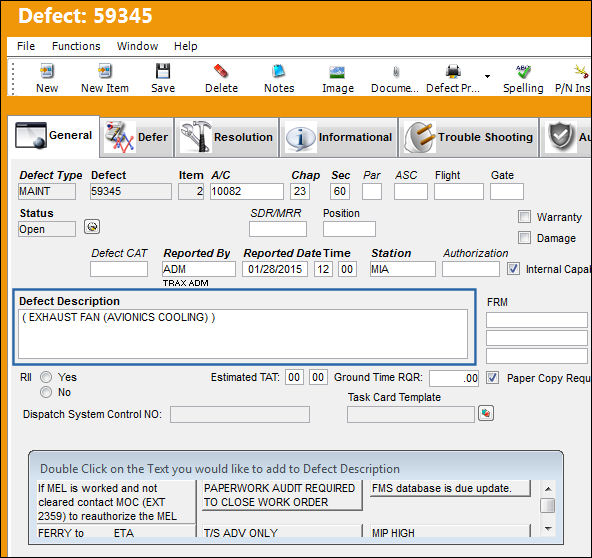The width and height of the screenshot is (592, 558).
Task: Open the Image toolbar item
Action: pos(338,78)
